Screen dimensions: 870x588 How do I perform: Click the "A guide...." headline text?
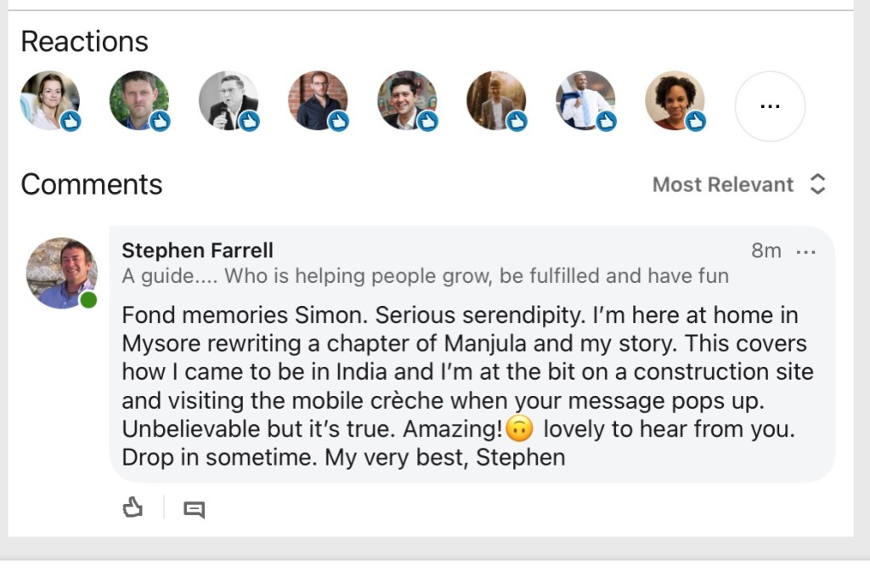tap(425, 276)
